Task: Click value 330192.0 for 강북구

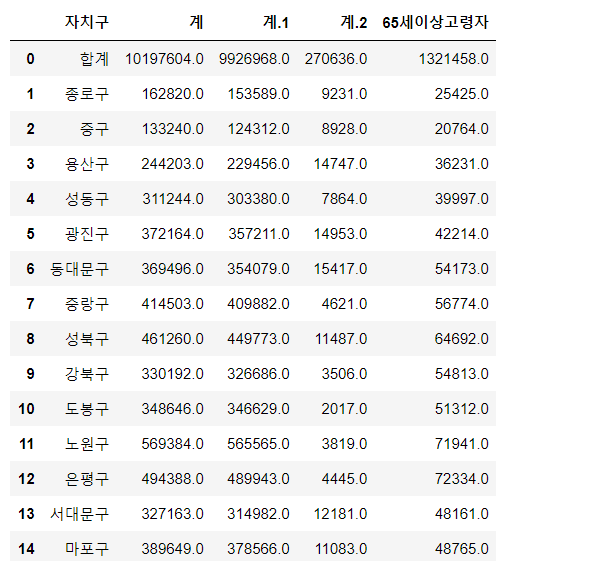Action: tap(172, 373)
